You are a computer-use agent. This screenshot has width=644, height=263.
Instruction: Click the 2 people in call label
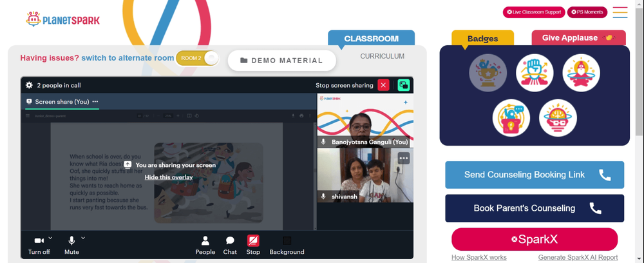pyautogui.click(x=59, y=86)
